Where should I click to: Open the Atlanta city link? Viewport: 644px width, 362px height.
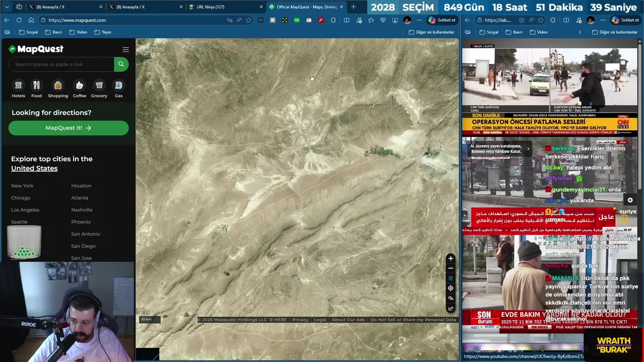[79, 198]
